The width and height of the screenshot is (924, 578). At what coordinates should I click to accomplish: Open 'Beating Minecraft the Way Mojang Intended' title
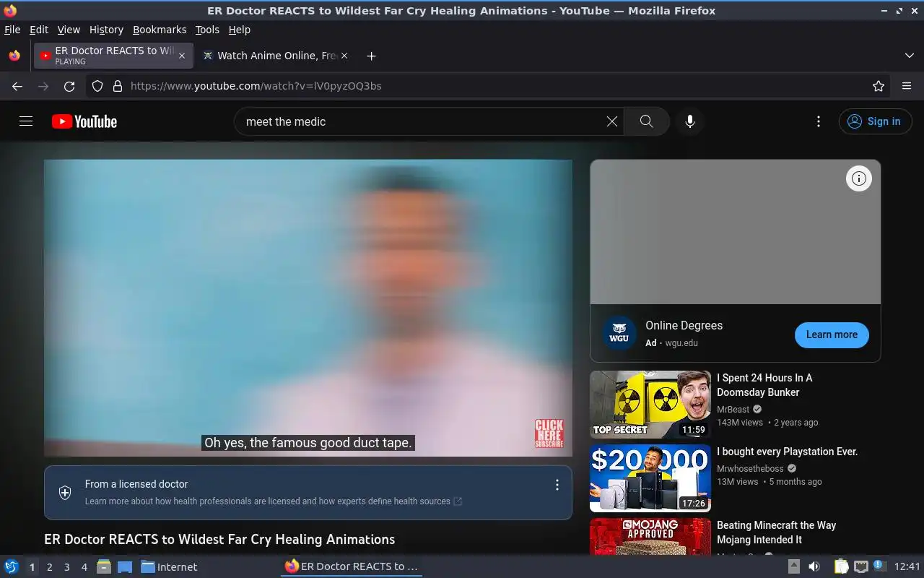coord(776,532)
